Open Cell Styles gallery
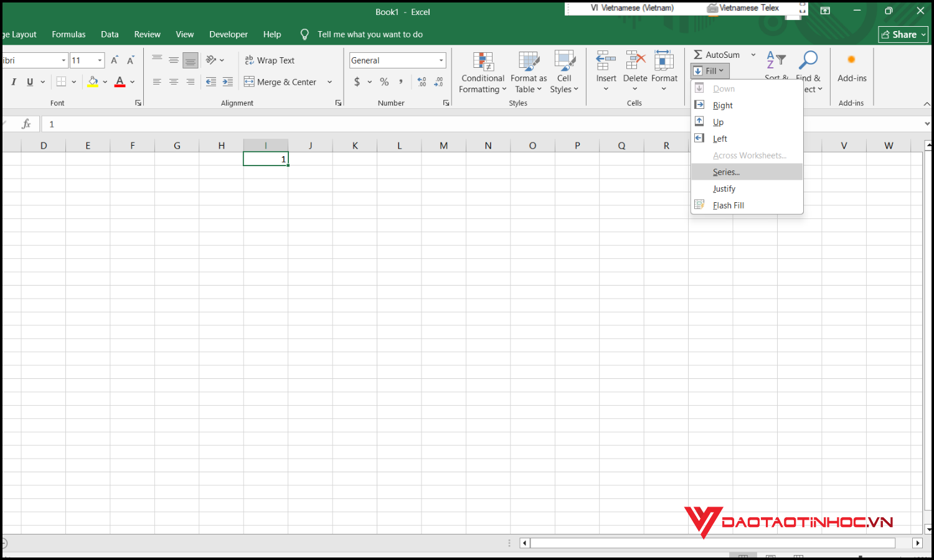Viewport: 934px width, 560px height. [564, 72]
